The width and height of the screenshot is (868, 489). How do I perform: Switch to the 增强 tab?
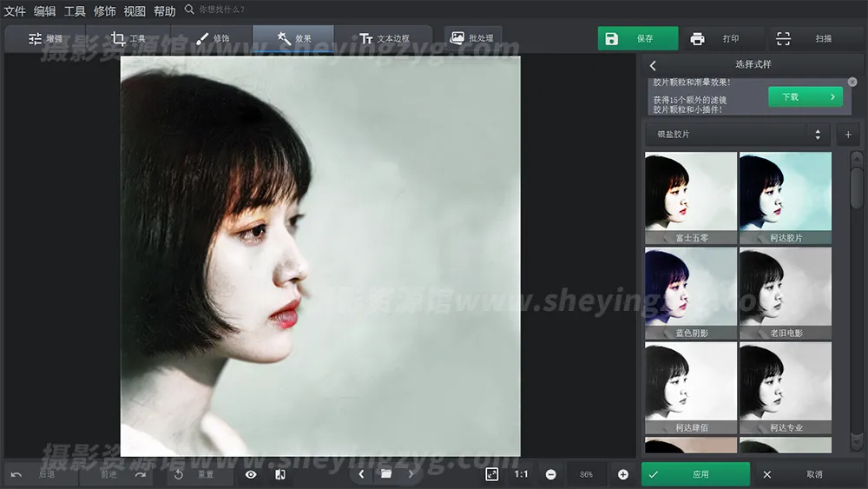coord(45,39)
